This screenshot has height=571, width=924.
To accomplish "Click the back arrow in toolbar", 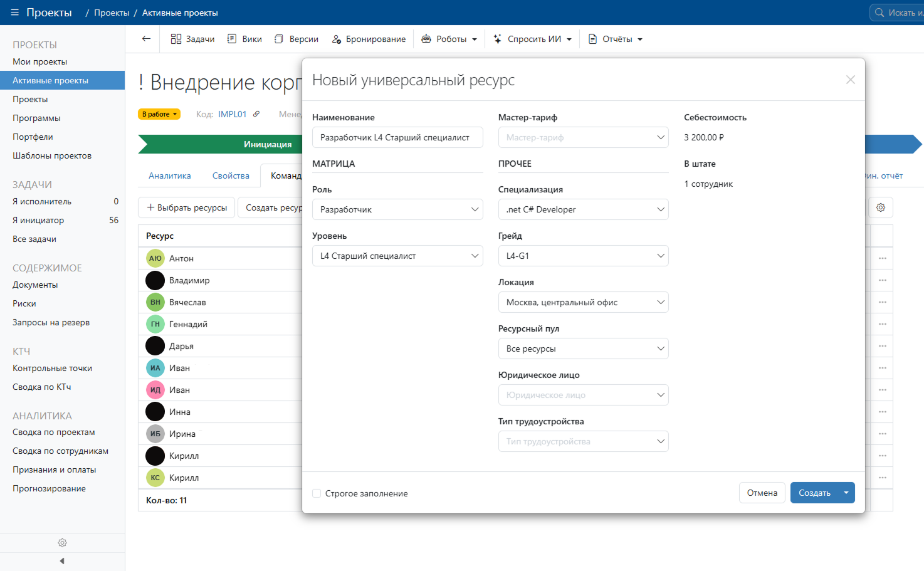I will point(146,39).
